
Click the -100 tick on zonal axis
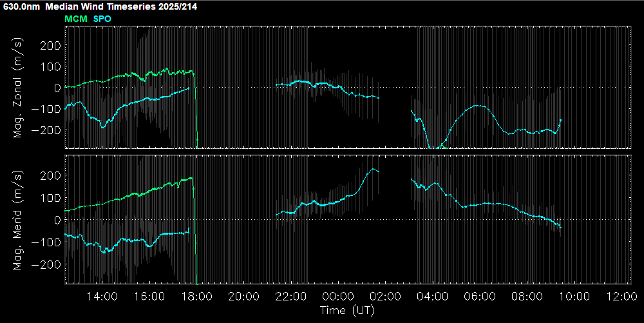[46, 109]
